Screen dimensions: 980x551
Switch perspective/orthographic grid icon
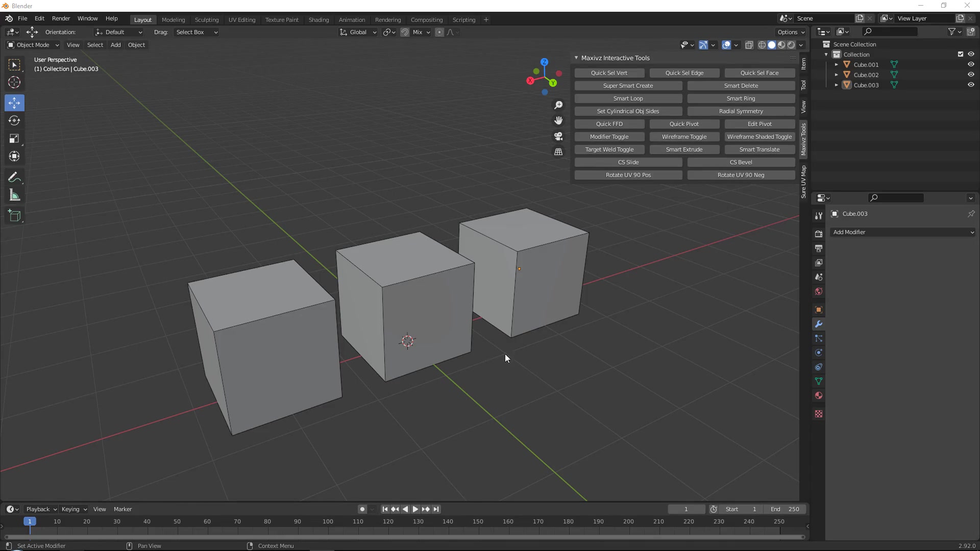point(558,152)
